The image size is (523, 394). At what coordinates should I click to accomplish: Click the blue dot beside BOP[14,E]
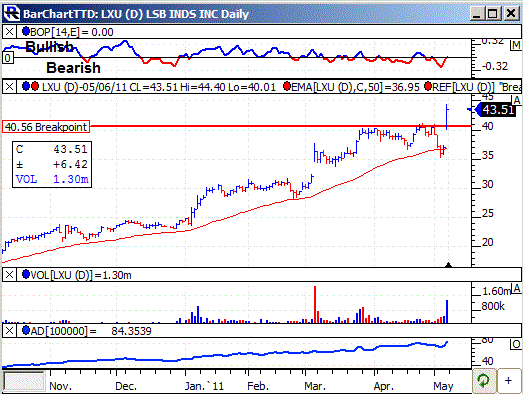[26, 32]
